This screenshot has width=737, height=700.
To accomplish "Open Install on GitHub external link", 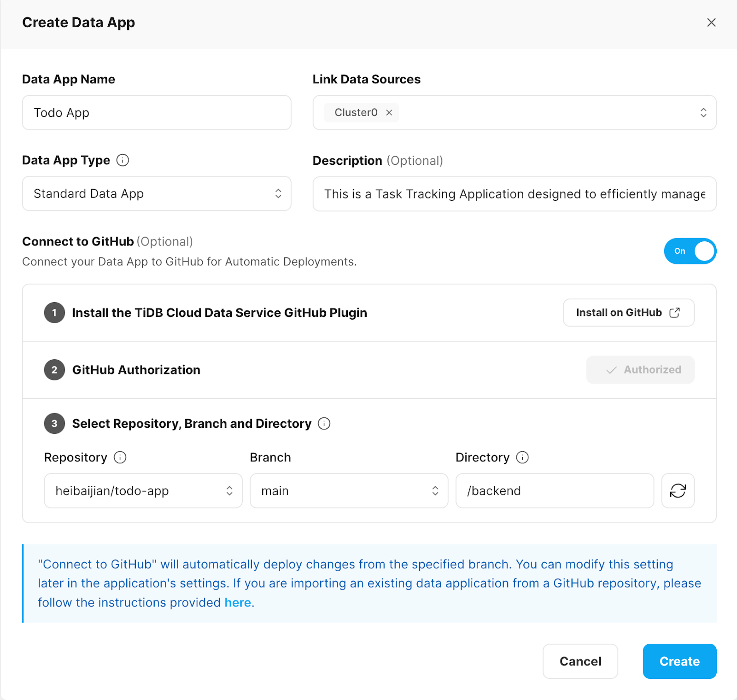I will point(628,312).
